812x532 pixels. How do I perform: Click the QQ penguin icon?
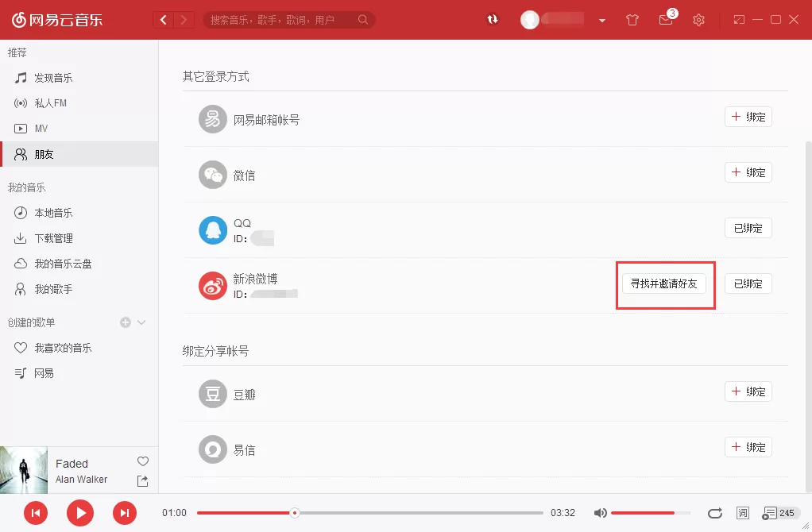[213, 230]
